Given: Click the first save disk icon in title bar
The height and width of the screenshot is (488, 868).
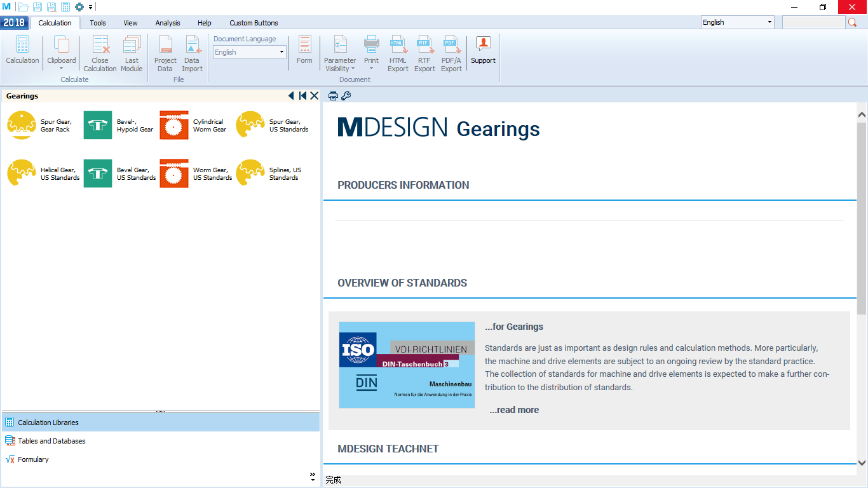Looking at the screenshot, I should 37,7.
